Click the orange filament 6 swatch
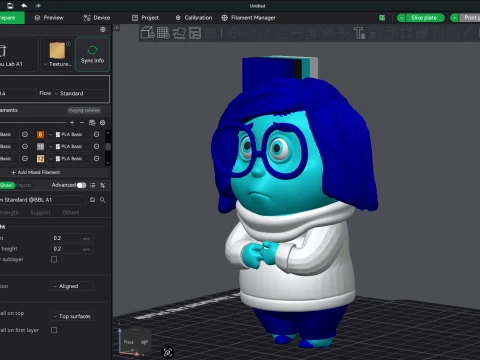Screen dimensions: 480x360 (40, 134)
